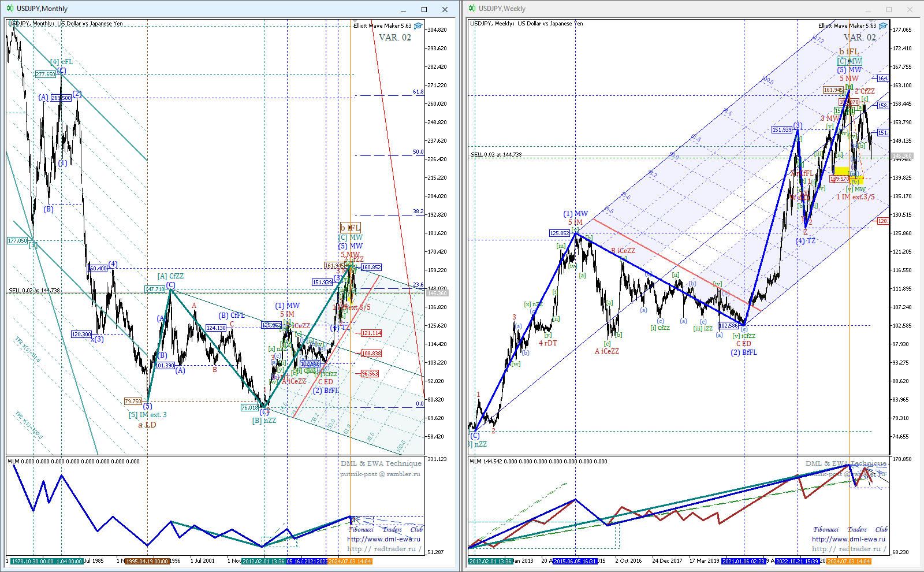Open the dml-ewa.ru link in Weekly chart

pyautogui.click(x=848, y=539)
